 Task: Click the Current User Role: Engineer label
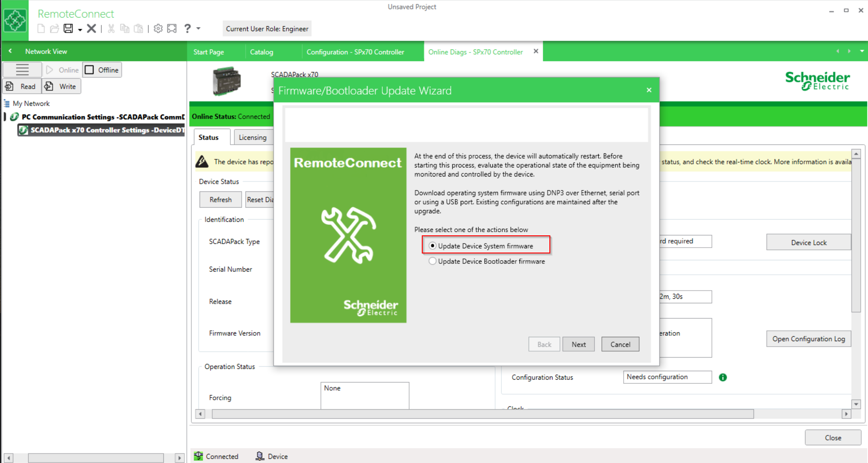(267, 29)
